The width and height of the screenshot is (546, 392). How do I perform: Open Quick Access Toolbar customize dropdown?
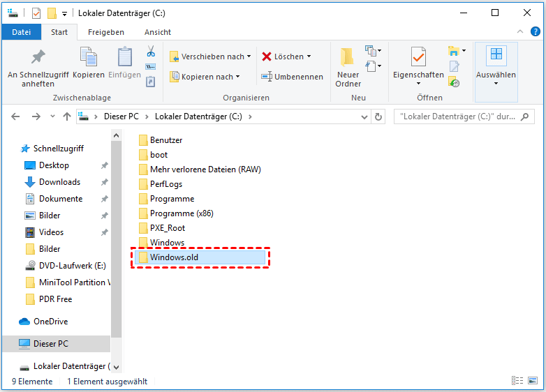click(64, 13)
